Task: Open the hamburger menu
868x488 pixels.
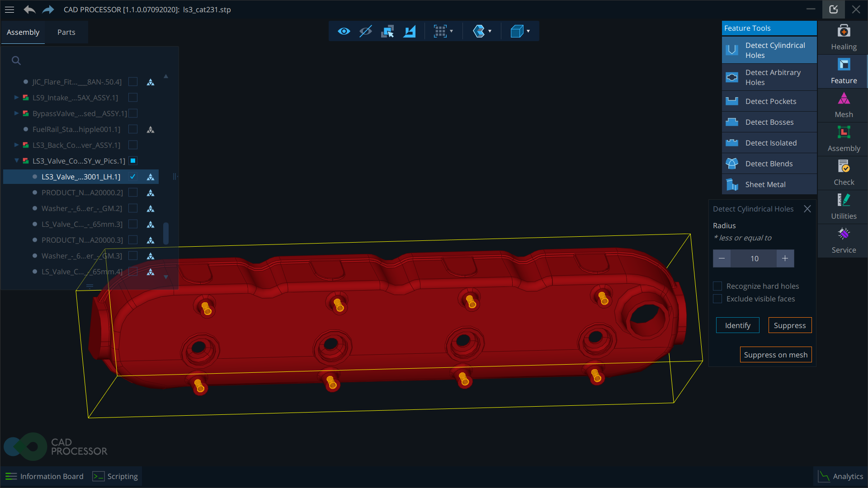Action: tap(9, 9)
